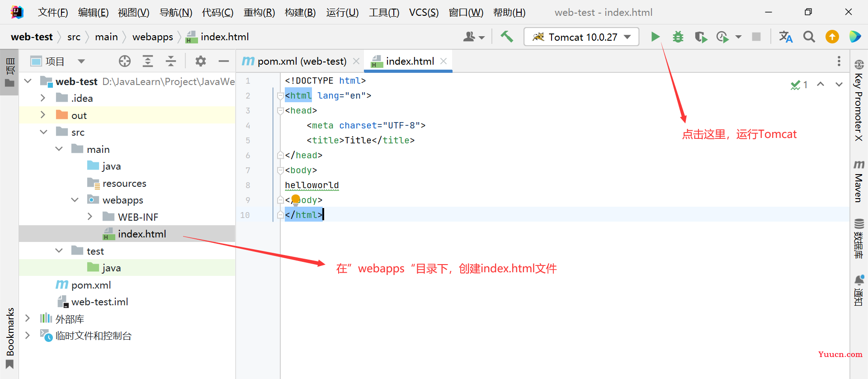Run with coverage shield icon
Image resolution: width=868 pixels, height=379 pixels.
[x=701, y=37]
